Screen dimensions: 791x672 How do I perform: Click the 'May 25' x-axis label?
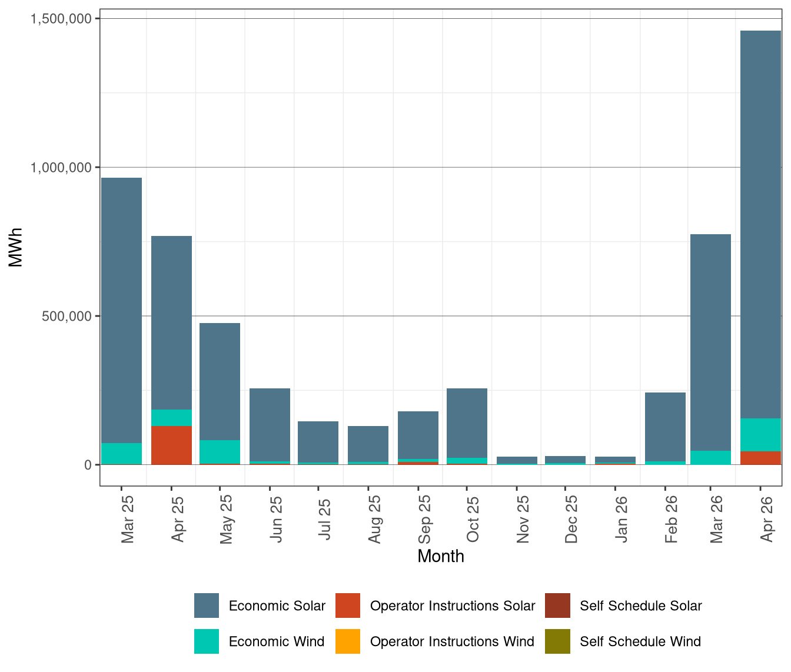click(226, 519)
